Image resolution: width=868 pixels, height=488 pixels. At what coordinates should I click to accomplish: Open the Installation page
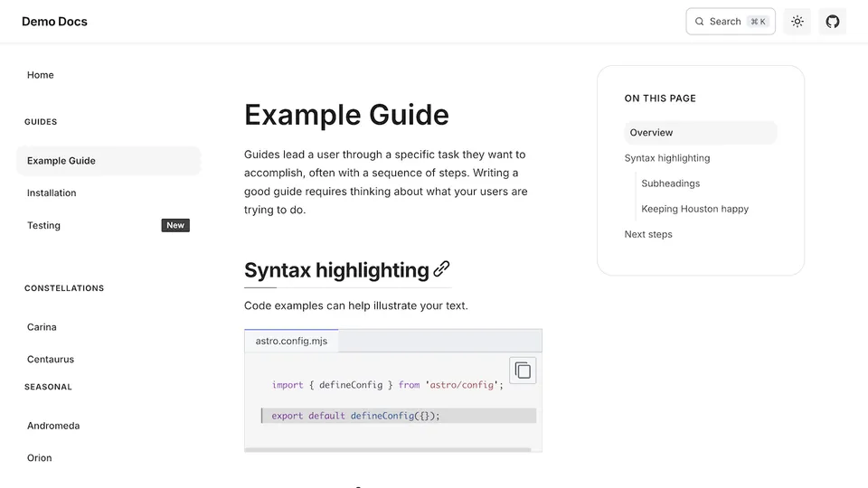52,193
